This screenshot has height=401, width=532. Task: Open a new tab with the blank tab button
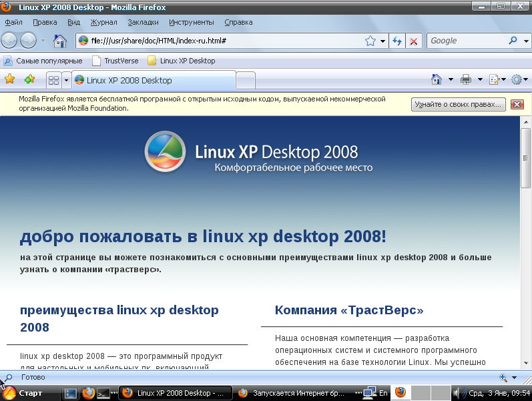tap(245, 81)
